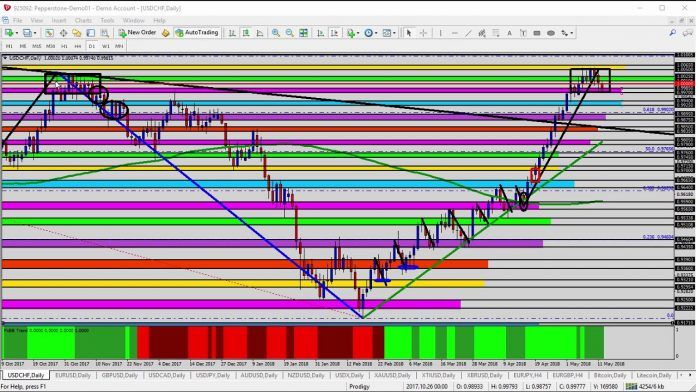Image resolution: width=696 pixels, height=392 pixels.
Task: Show the Navigator panel
Action: [77, 33]
